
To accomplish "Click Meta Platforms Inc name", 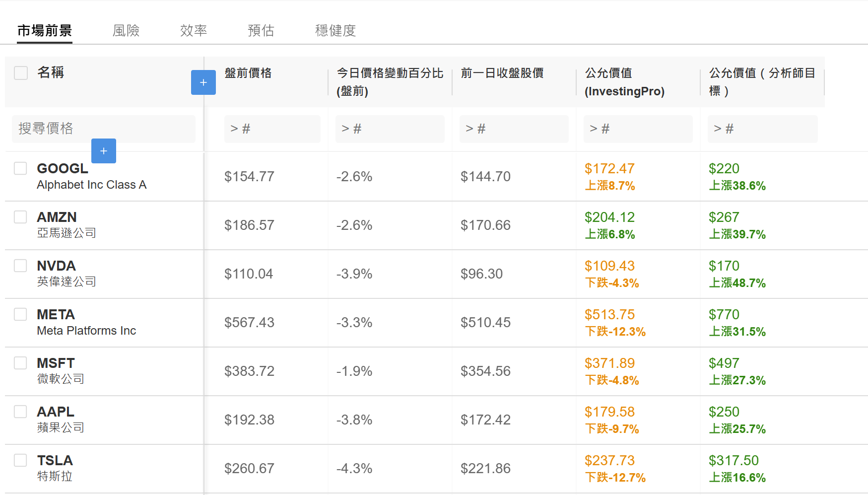I will click(86, 331).
